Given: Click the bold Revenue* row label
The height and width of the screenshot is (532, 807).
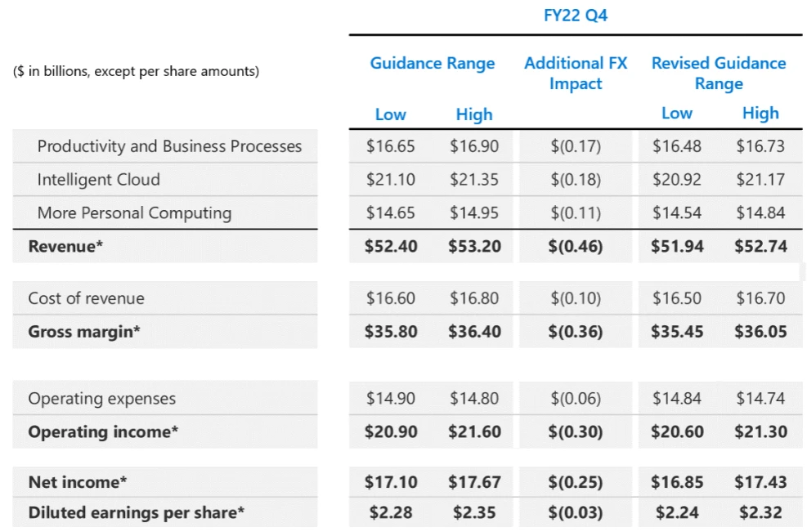Looking at the screenshot, I should (x=65, y=246).
